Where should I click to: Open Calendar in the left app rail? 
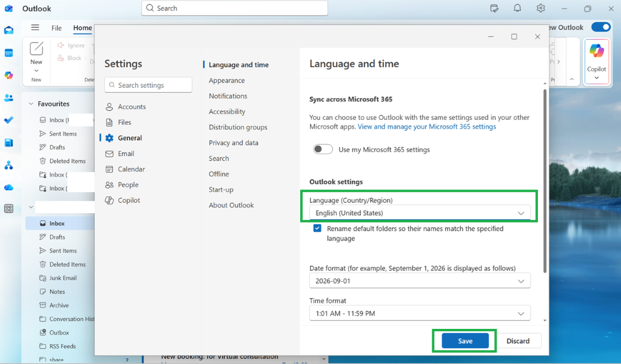coord(8,53)
